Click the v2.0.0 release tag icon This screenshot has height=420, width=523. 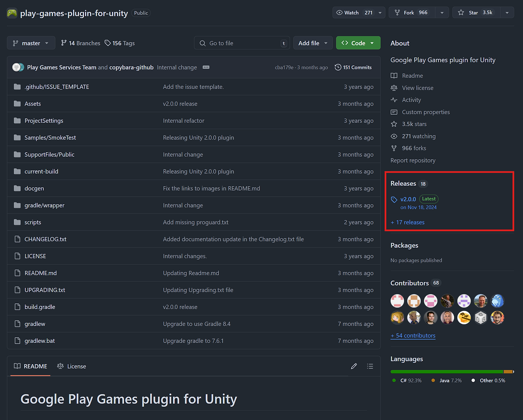(x=394, y=200)
